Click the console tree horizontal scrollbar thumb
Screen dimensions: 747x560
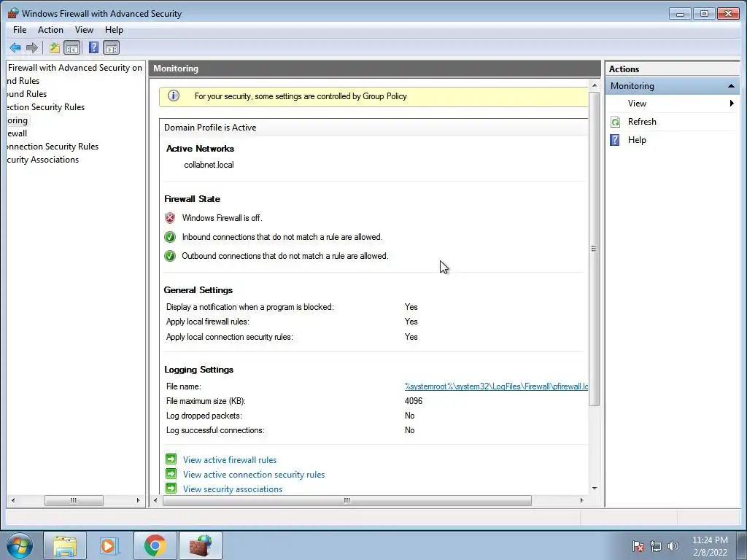pos(74,500)
